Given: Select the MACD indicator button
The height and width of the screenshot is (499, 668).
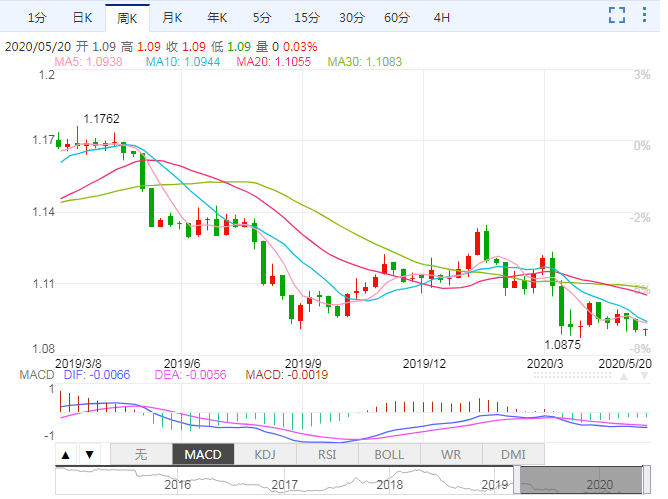Looking at the screenshot, I should tap(203, 454).
